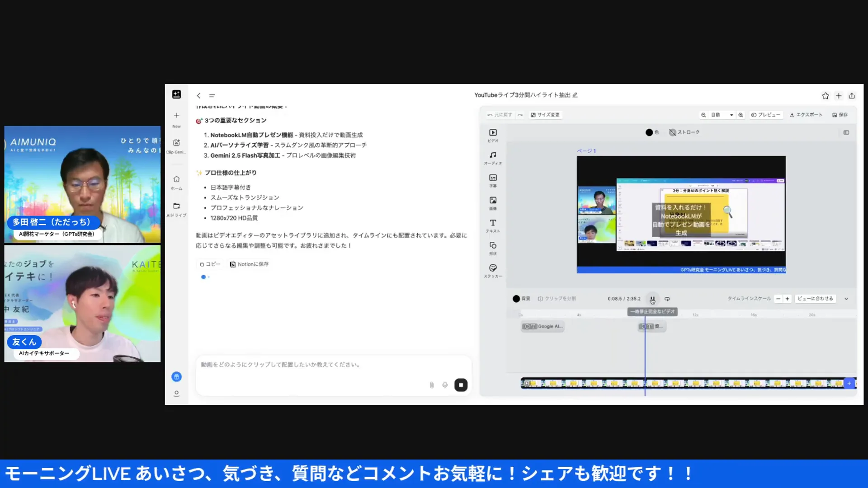868x488 pixels.
Task: Click the 0:08.5 / 2:35.2 time display
Action: click(624, 299)
